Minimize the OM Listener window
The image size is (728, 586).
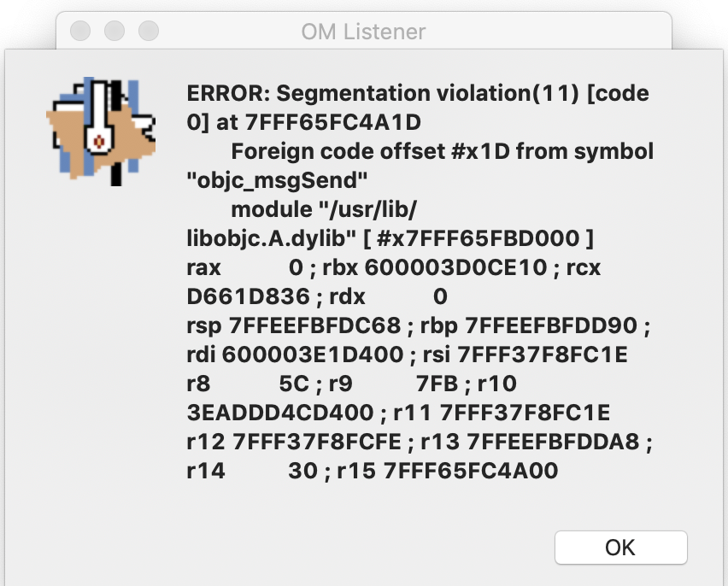click(114, 32)
